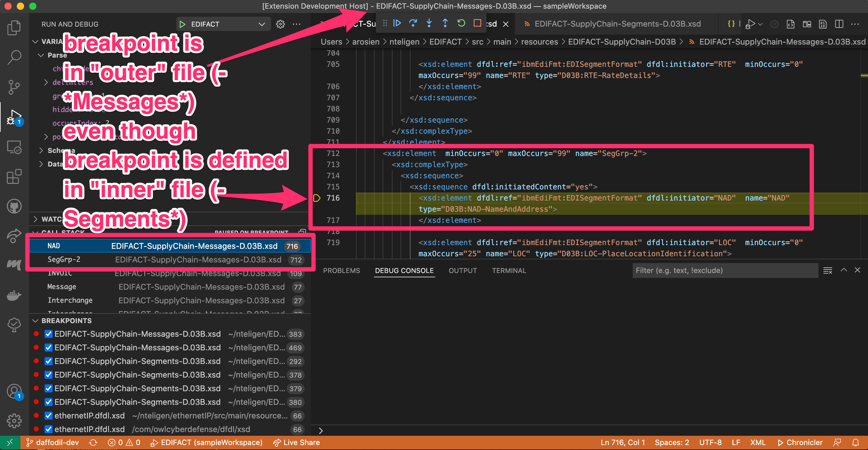The image size is (868, 450).
Task: Click Step Over in the debug toolbar
Action: click(x=413, y=23)
